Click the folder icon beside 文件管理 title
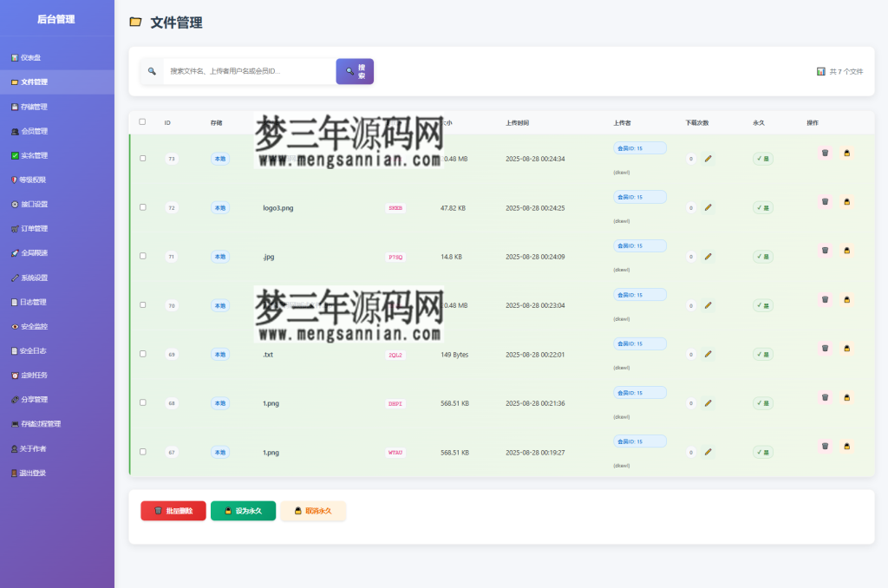Screen dimensions: 888x588 134,23
